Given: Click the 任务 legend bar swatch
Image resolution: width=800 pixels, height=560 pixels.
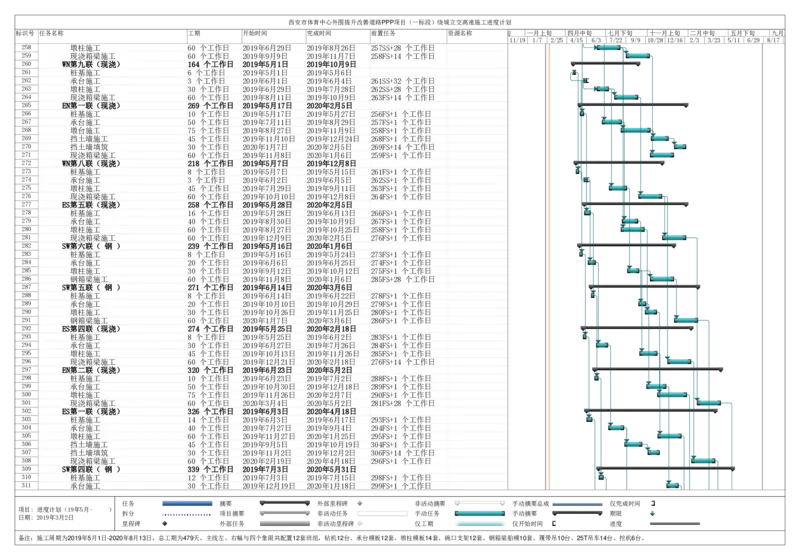Looking at the screenshot, I should (x=188, y=503).
